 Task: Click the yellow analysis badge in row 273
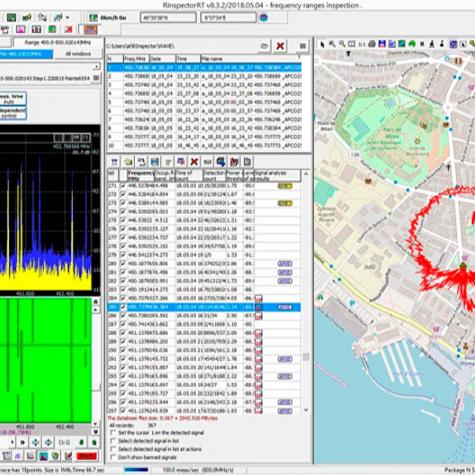point(285,203)
